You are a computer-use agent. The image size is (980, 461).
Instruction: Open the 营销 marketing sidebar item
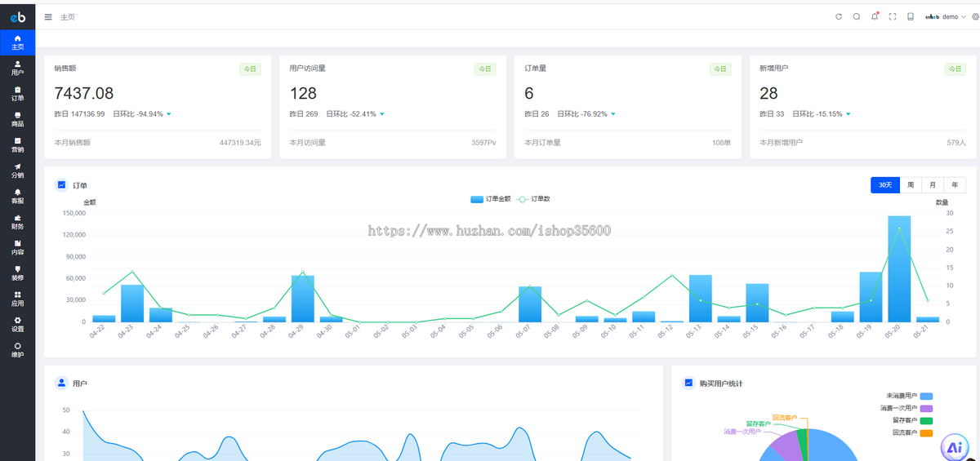point(17,145)
